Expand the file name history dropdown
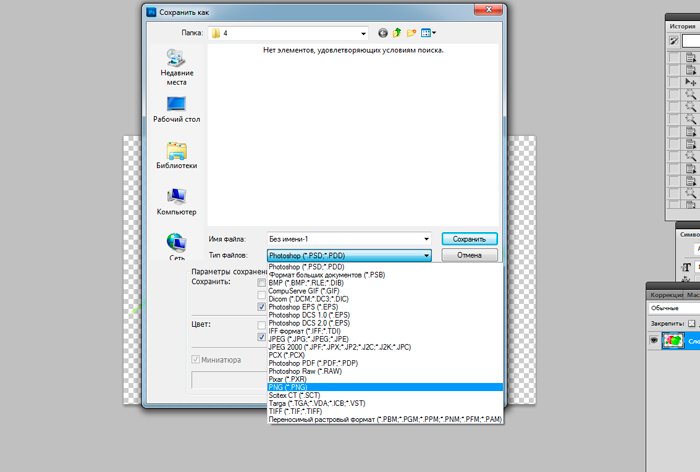 click(426, 239)
